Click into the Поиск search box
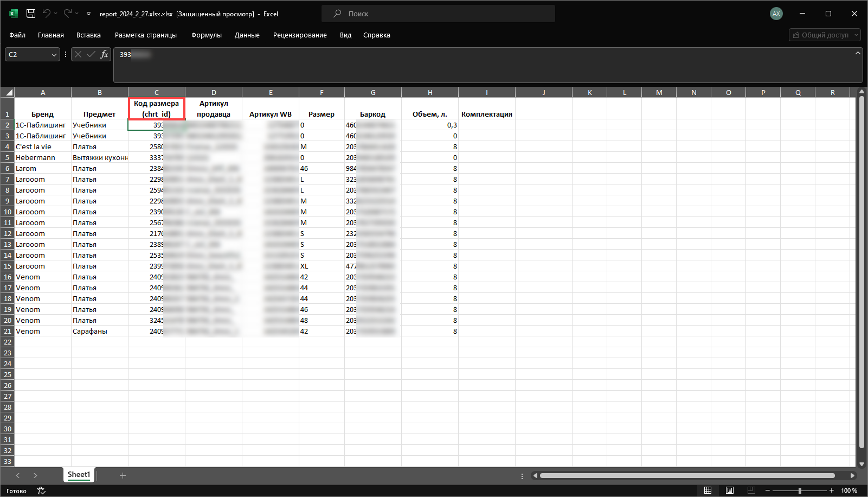This screenshot has width=868, height=497. point(438,14)
